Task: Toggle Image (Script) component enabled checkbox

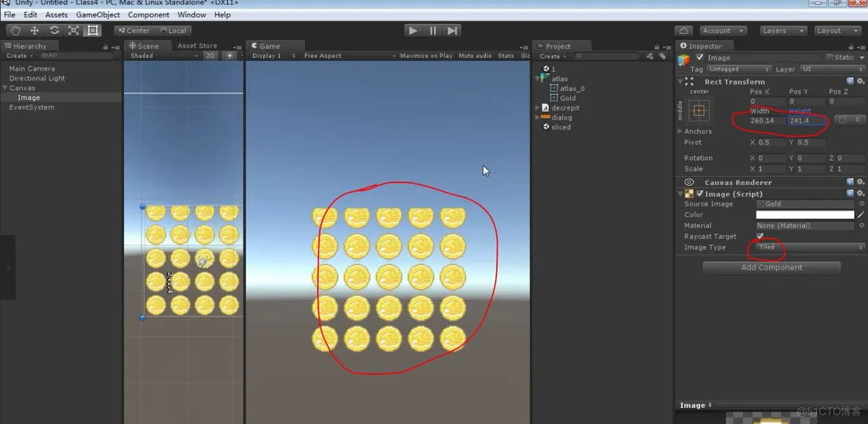Action: click(699, 194)
